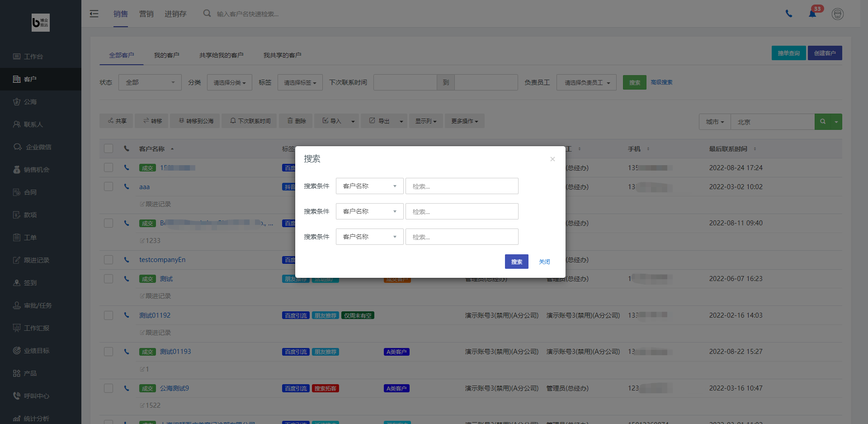The width and height of the screenshot is (868, 424).
Task: Open 工单 in the sidebar
Action: click(x=41, y=238)
